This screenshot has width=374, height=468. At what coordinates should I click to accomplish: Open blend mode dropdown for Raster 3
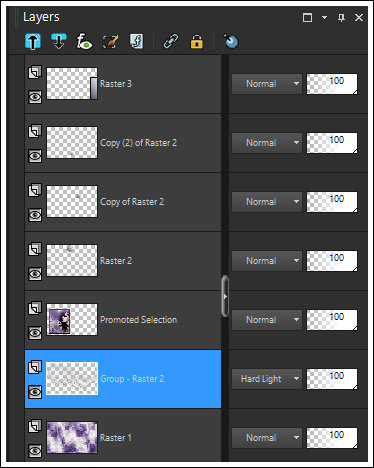coord(267,84)
